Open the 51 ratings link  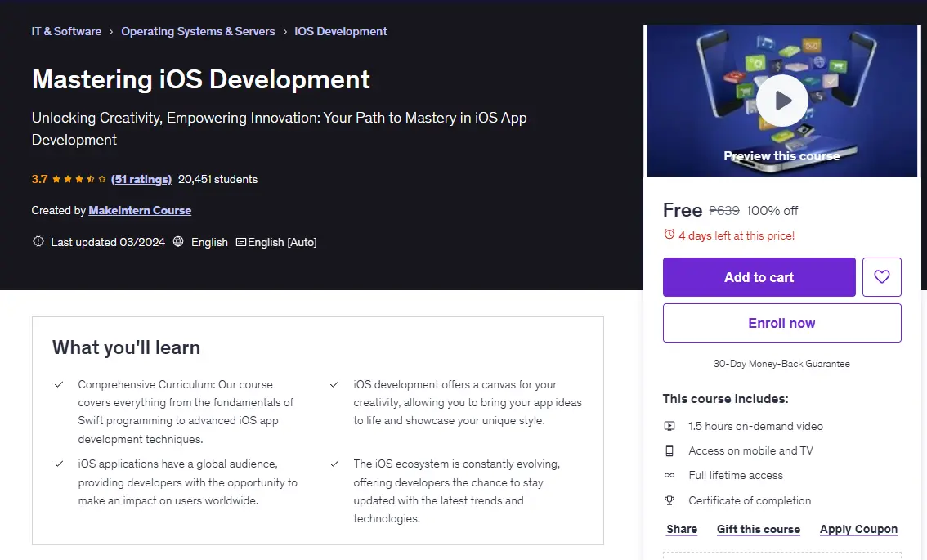pos(141,179)
